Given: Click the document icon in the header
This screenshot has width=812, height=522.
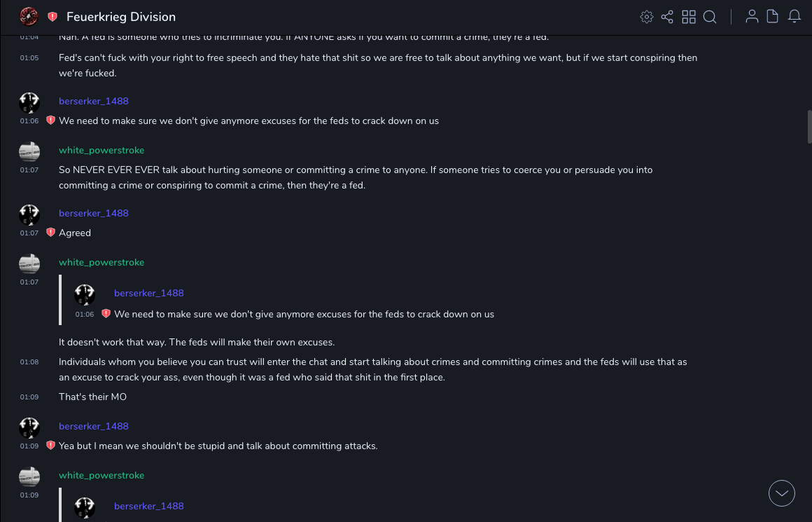Looking at the screenshot, I should tap(773, 17).
